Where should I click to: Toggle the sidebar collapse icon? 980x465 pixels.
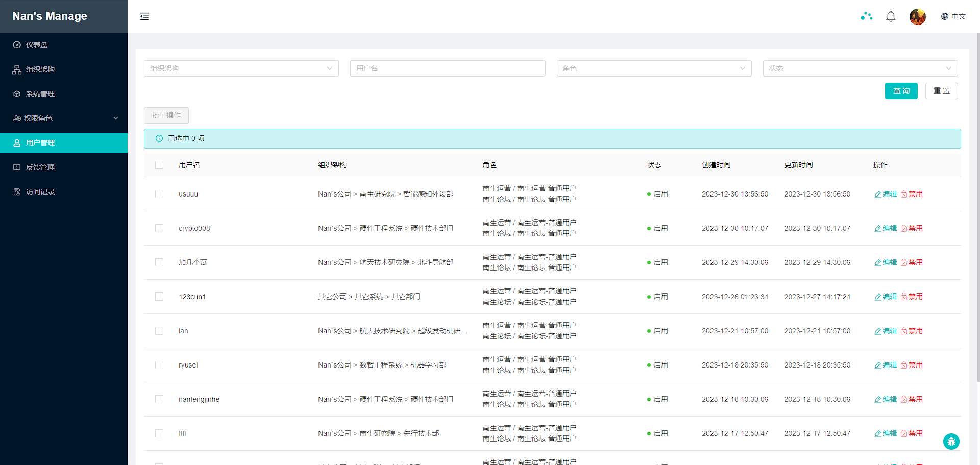tap(144, 16)
